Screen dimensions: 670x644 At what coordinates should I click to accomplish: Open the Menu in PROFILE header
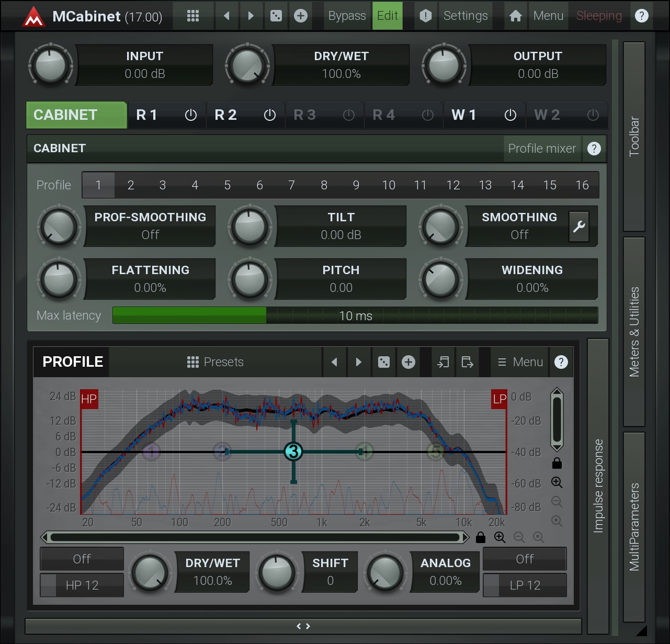(x=520, y=362)
